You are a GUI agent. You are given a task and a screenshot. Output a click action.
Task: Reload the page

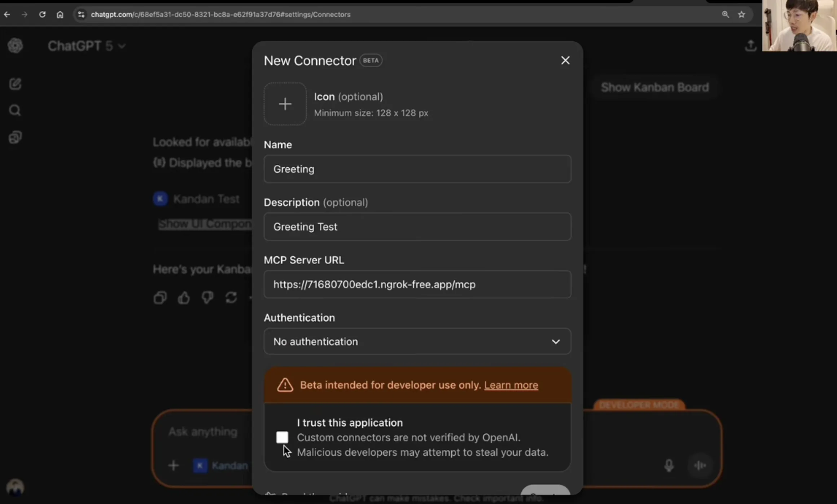42,14
